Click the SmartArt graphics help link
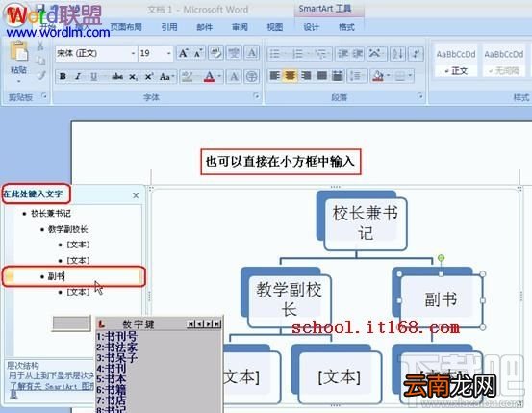The width and height of the screenshot is (532, 413). point(51,386)
